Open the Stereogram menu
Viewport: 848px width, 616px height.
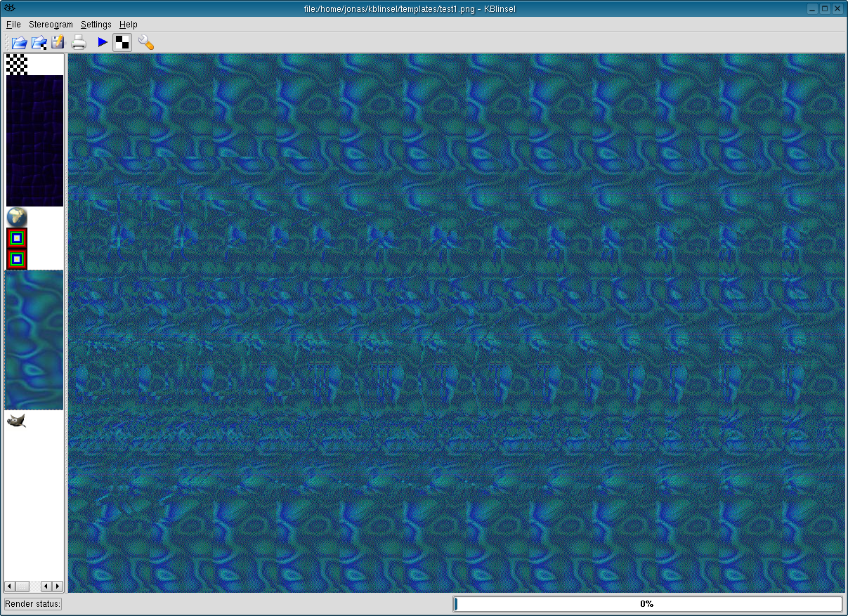pyautogui.click(x=51, y=24)
